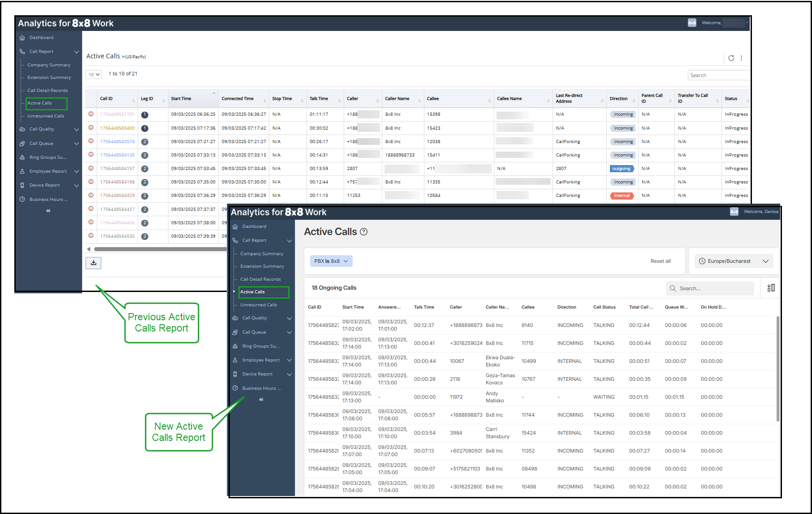
Task: Collapse the new report sidebar
Action: coord(261,400)
